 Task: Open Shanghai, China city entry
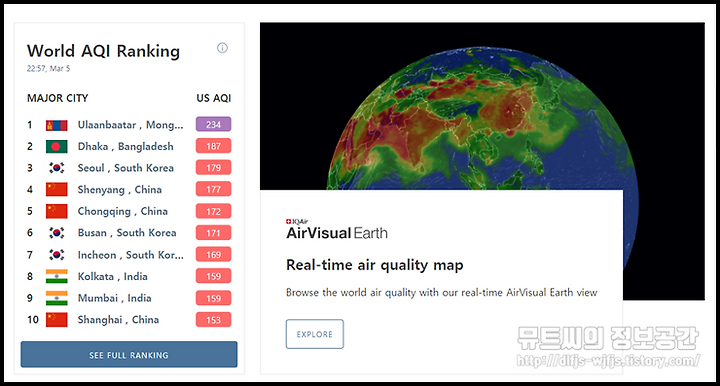pyautogui.click(x=118, y=319)
